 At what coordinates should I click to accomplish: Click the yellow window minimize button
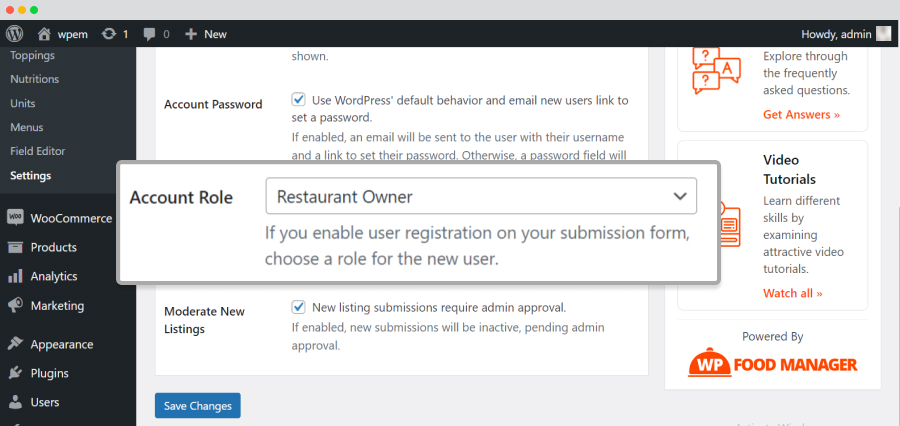[x=22, y=10]
